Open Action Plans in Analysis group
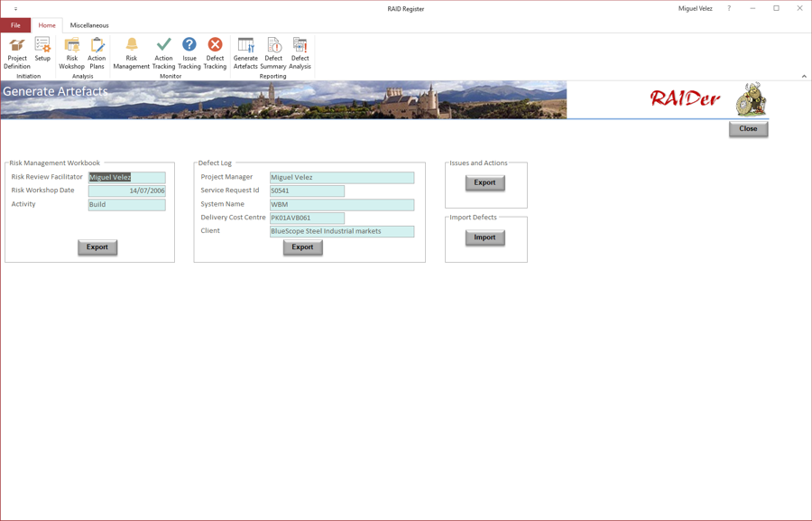This screenshot has width=812, height=521. tap(97, 53)
